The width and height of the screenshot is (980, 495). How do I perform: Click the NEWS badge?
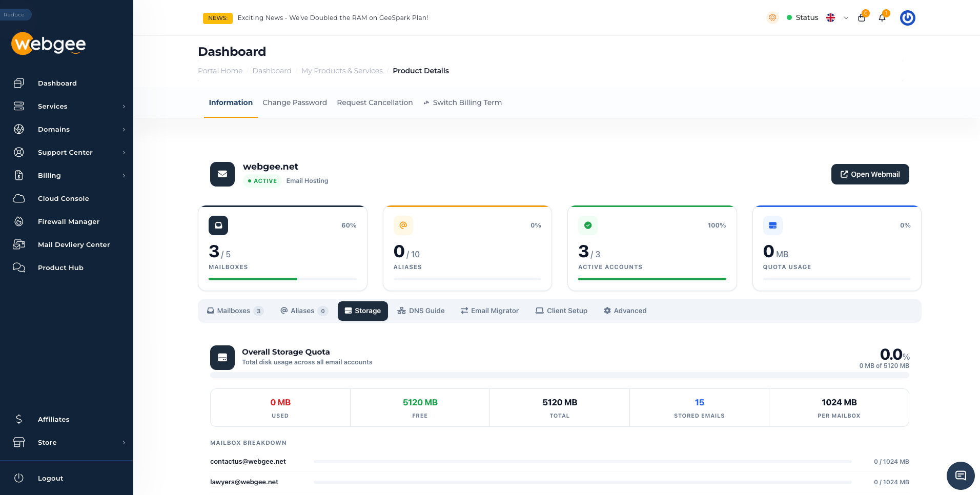[218, 18]
